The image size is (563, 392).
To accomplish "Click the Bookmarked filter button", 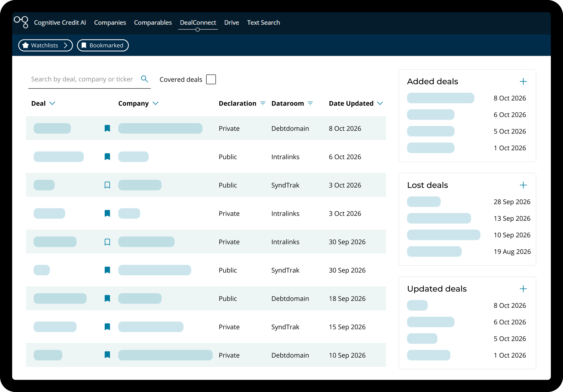I will [103, 45].
